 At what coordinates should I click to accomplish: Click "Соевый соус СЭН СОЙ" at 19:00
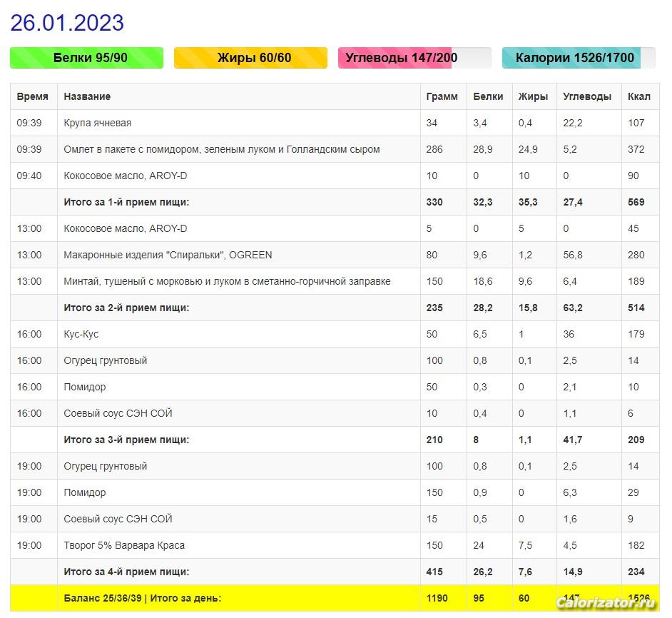[118, 520]
